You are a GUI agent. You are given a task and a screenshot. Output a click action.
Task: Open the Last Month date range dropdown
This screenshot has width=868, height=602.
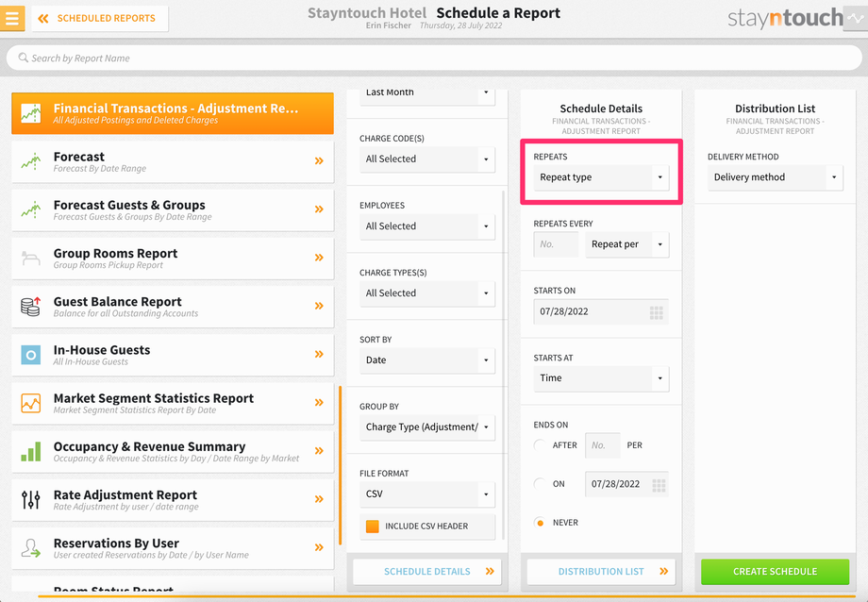click(427, 96)
